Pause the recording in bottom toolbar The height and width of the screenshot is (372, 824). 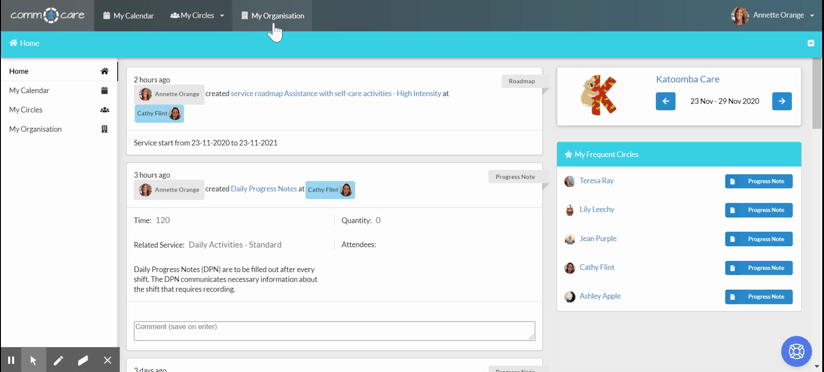[x=11, y=360]
